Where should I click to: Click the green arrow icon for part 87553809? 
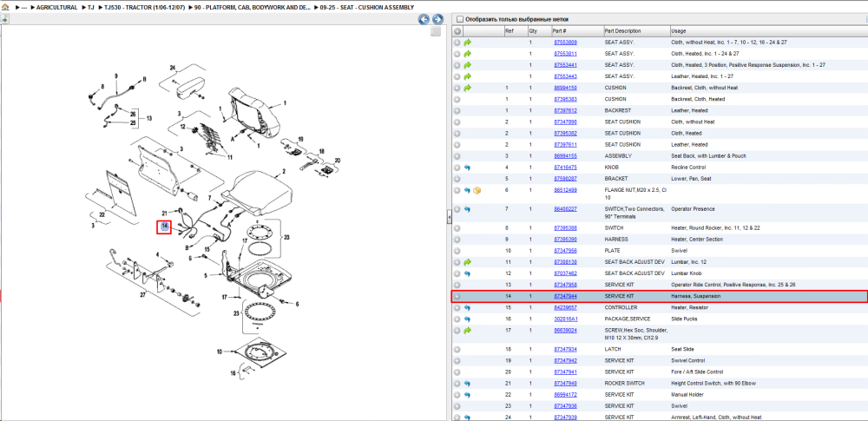click(x=467, y=42)
